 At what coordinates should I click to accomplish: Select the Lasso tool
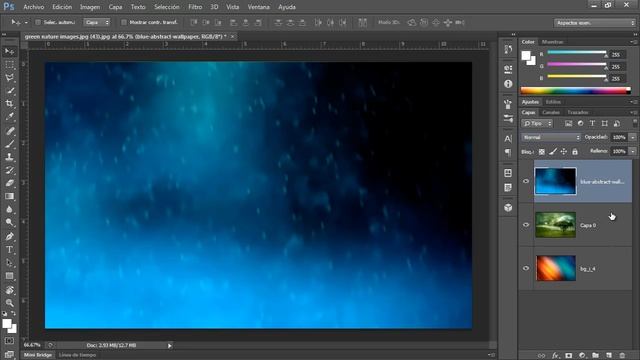[9, 78]
